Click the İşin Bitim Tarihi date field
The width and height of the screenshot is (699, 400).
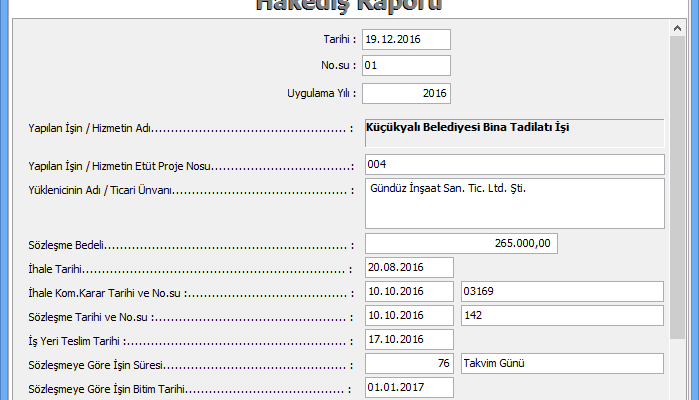408,387
